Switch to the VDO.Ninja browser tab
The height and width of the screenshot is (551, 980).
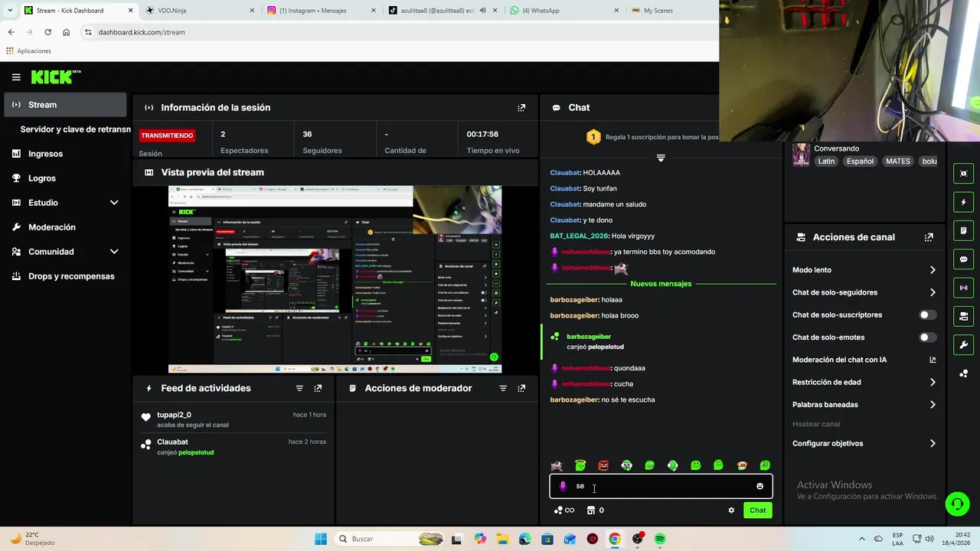201,11
